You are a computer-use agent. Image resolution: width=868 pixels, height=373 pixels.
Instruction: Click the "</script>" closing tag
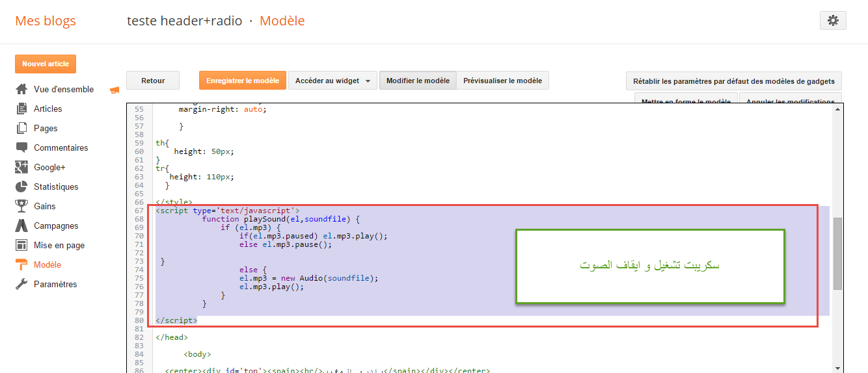click(176, 320)
